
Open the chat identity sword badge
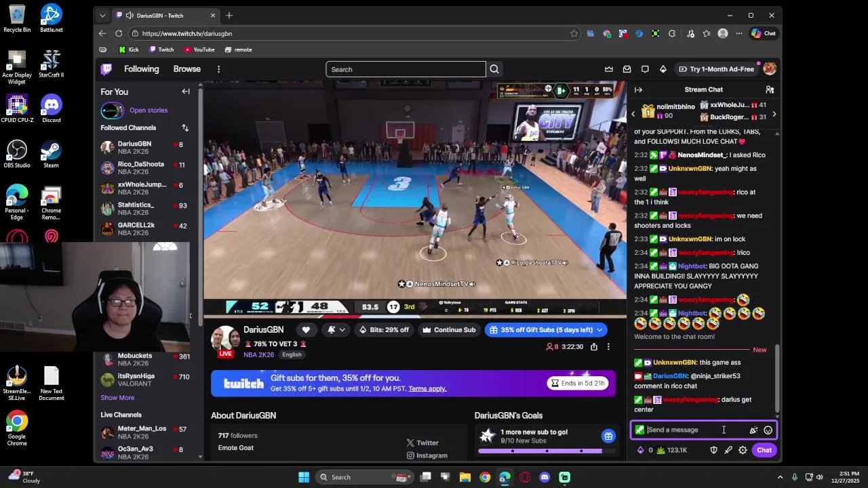click(639, 430)
